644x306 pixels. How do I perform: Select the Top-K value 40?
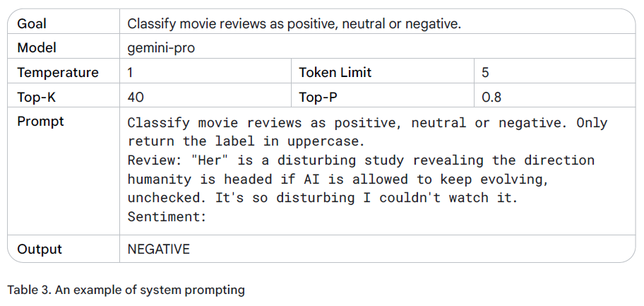tap(136, 97)
